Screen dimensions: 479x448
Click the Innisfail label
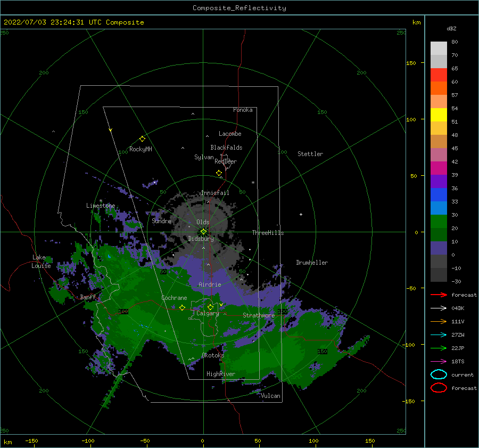coord(215,193)
